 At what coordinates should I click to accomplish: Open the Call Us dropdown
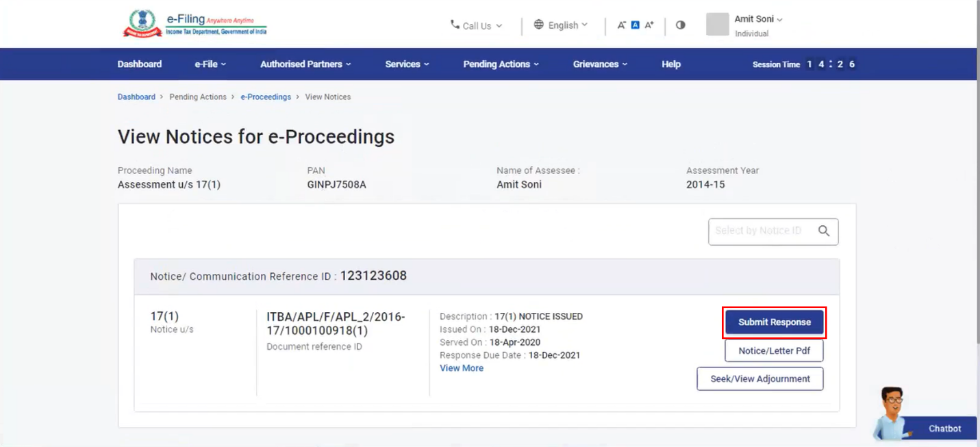tap(476, 25)
